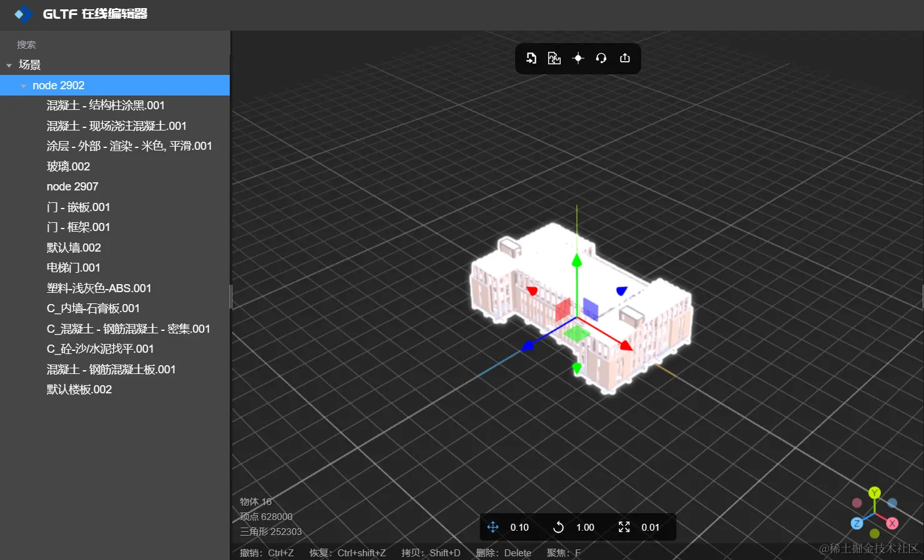
Task: Set scale snap value 0.01
Action: click(651, 528)
